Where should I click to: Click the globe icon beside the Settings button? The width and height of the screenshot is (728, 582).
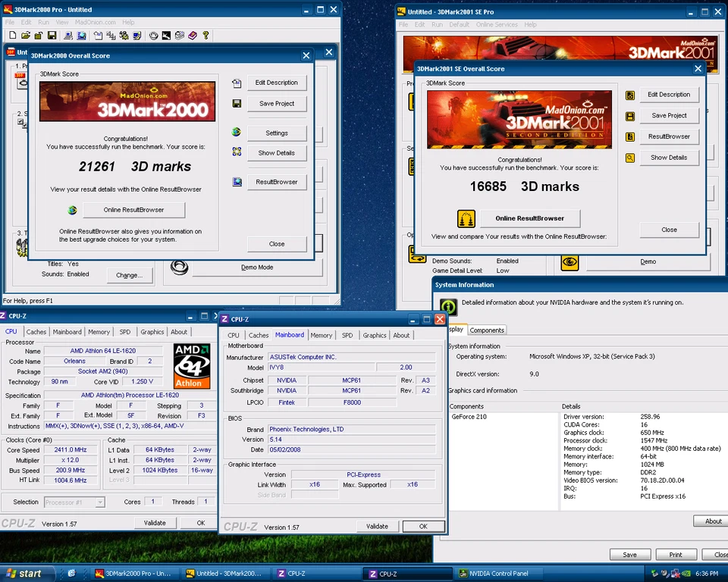coord(236,133)
